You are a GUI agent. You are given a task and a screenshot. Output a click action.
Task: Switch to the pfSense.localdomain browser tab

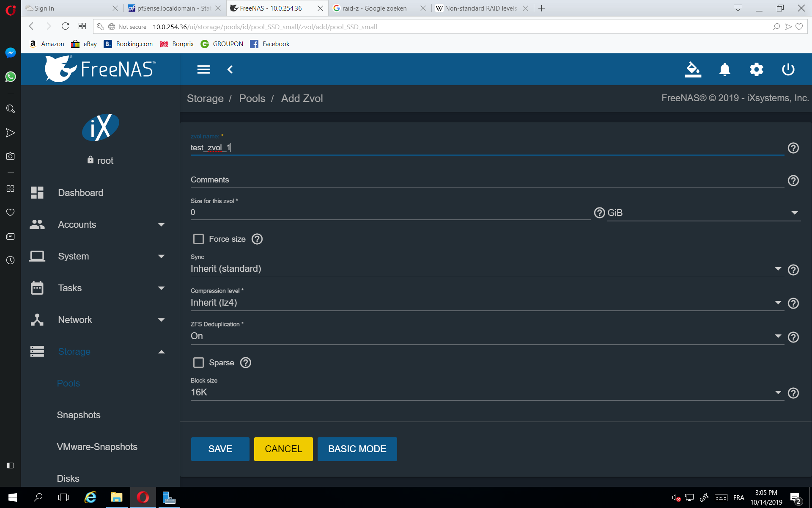[169, 8]
